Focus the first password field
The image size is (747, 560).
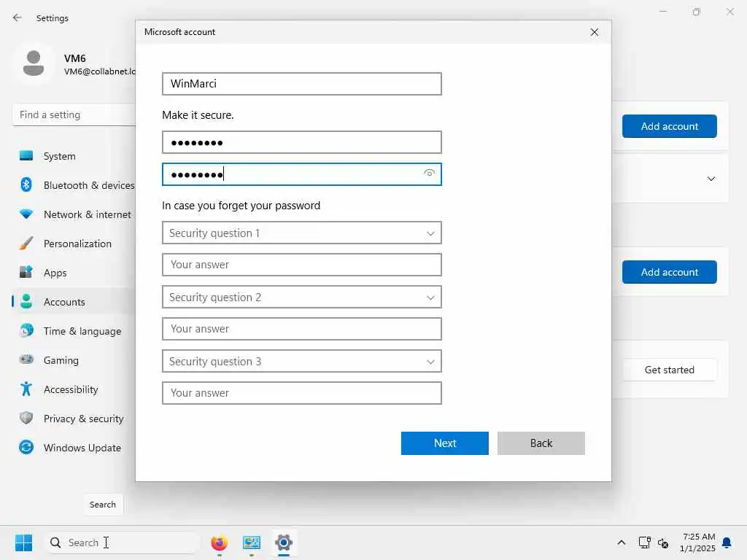click(301, 142)
